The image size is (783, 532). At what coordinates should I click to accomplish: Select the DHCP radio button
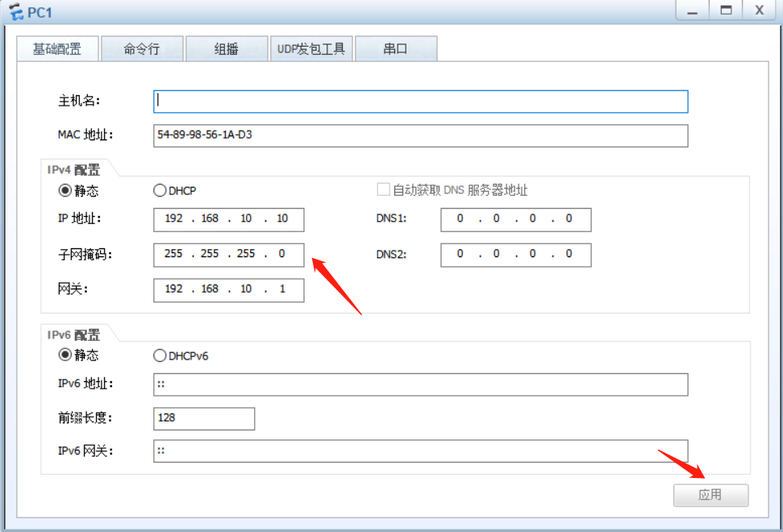(x=160, y=191)
